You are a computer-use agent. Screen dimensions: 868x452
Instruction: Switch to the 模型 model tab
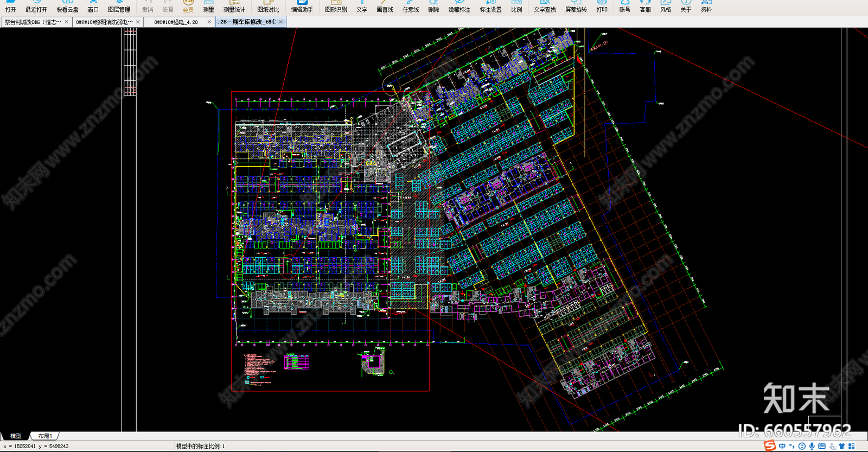point(15,436)
